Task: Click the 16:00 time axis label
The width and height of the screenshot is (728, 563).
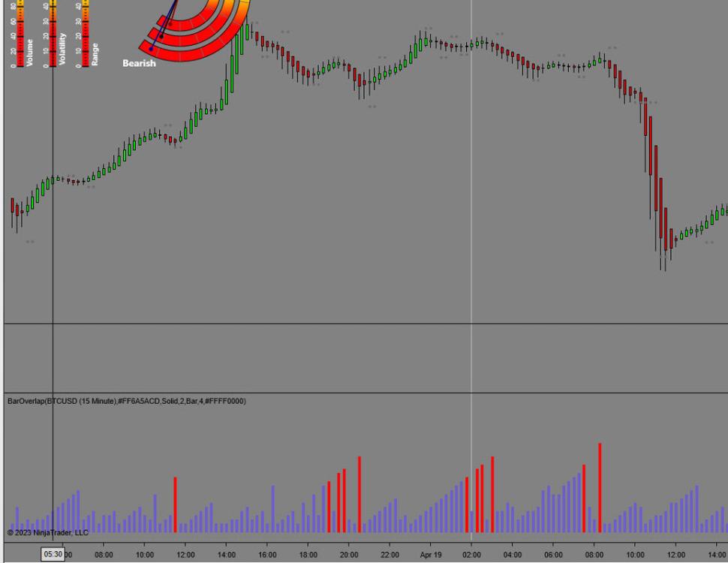Action: (x=267, y=555)
